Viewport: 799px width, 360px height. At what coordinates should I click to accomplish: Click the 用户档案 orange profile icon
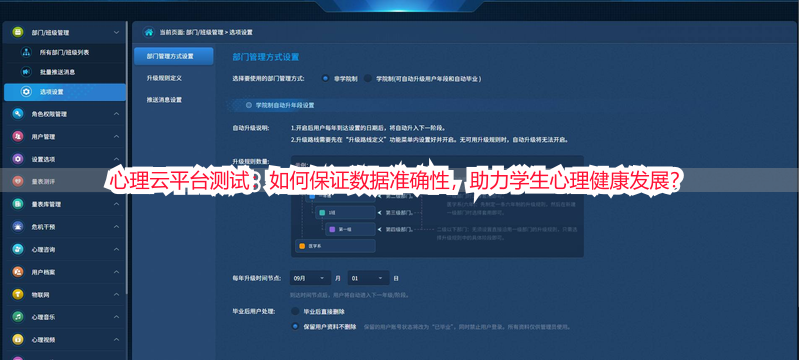(x=18, y=272)
